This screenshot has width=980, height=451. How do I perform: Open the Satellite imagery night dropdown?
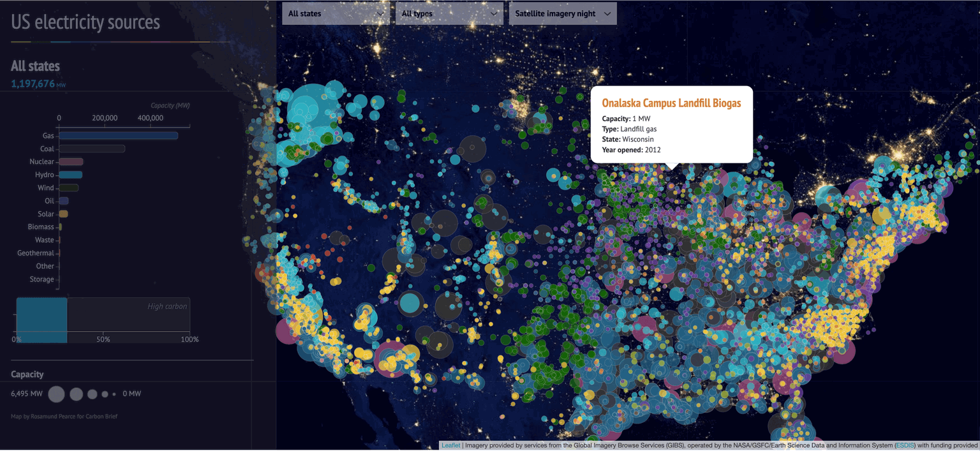[563, 13]
